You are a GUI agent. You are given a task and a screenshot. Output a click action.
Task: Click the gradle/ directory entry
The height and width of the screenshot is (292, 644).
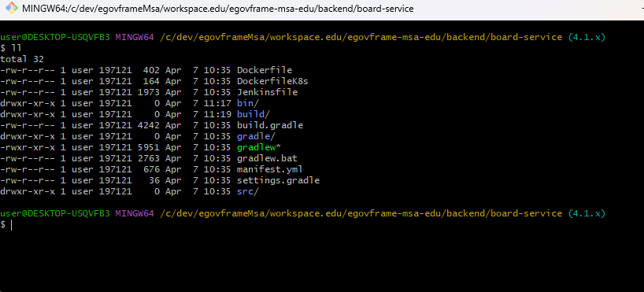[x=256, y=136]
